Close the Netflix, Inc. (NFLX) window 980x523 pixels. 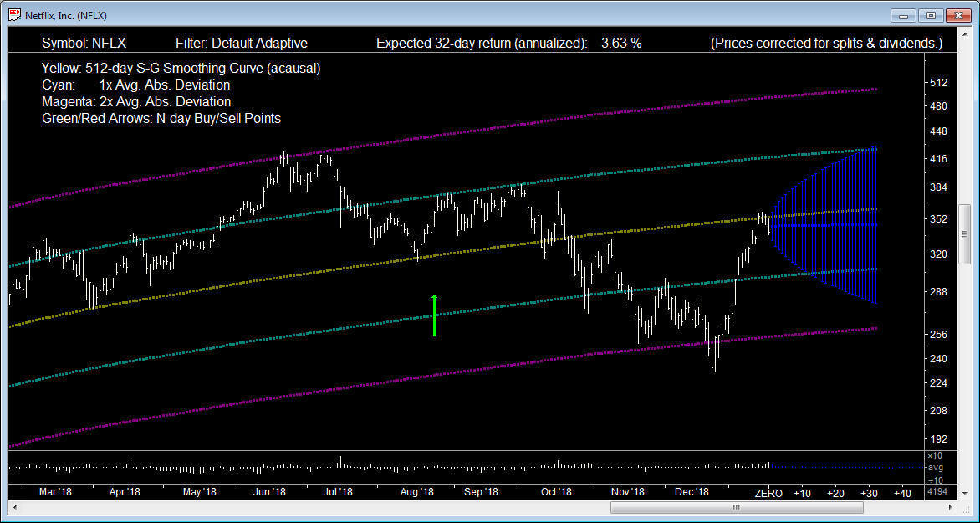(x=958, y=16)
